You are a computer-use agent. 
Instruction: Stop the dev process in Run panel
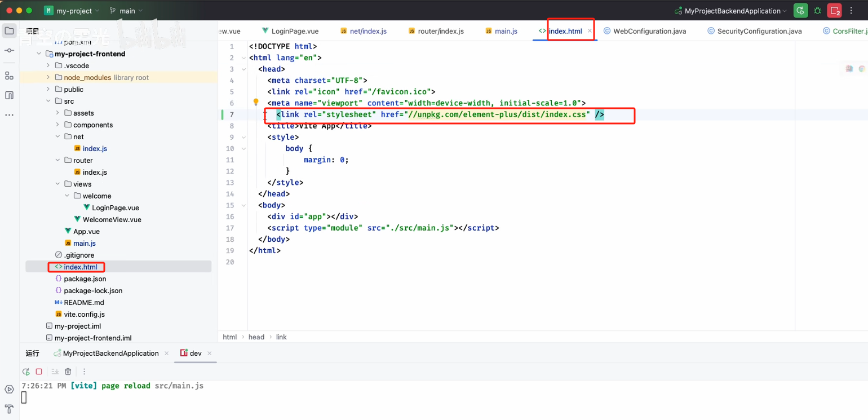[x=39, y=372]
